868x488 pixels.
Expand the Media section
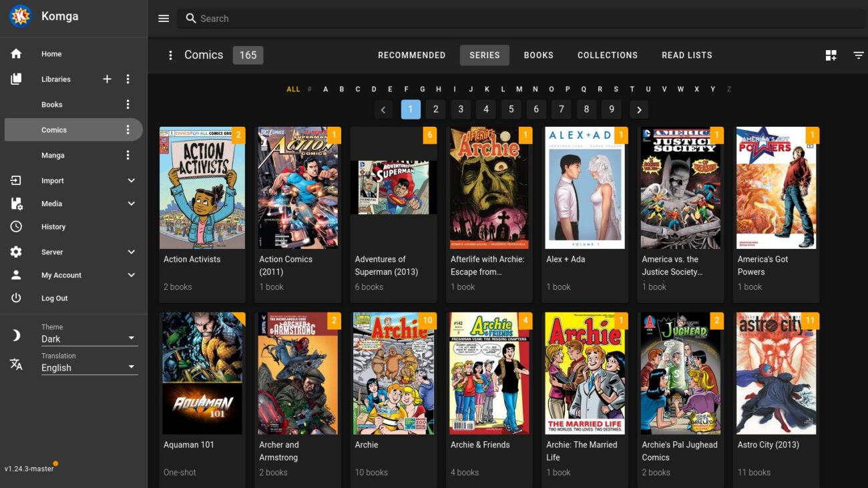132,204
